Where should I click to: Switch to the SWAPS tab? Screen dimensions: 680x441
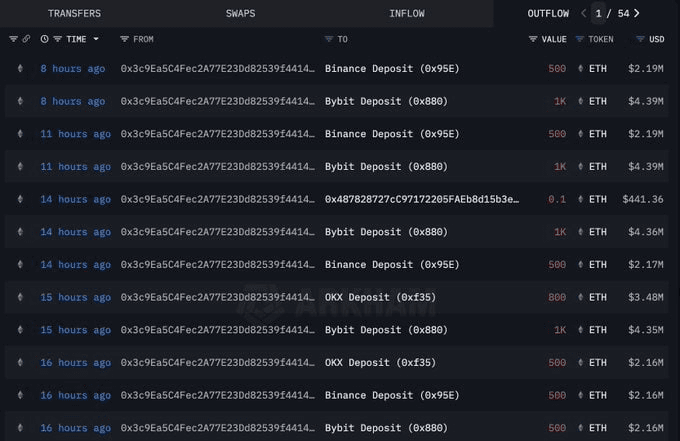(240, 13)
